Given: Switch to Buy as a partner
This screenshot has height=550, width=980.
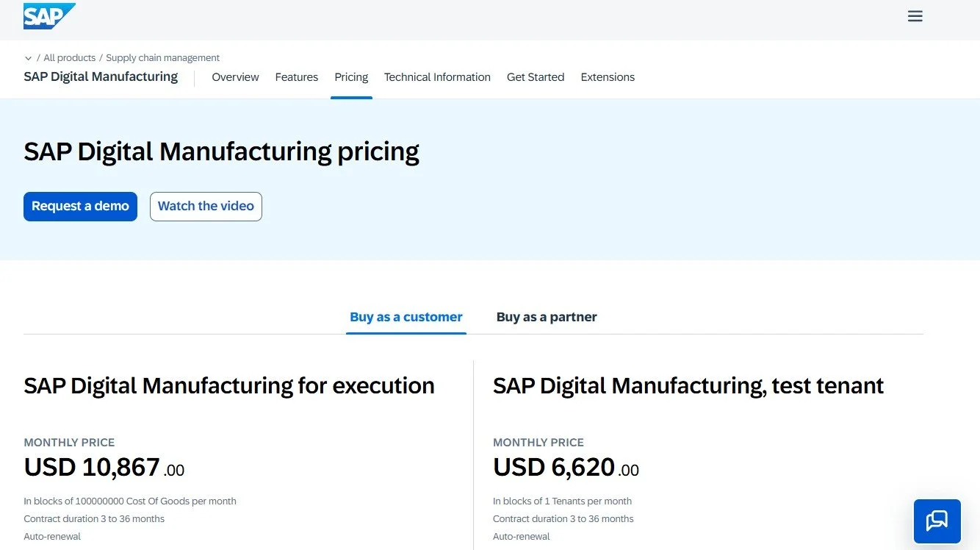Looking at the screenshot, I should pyautogui.click(x=547, y=317).
